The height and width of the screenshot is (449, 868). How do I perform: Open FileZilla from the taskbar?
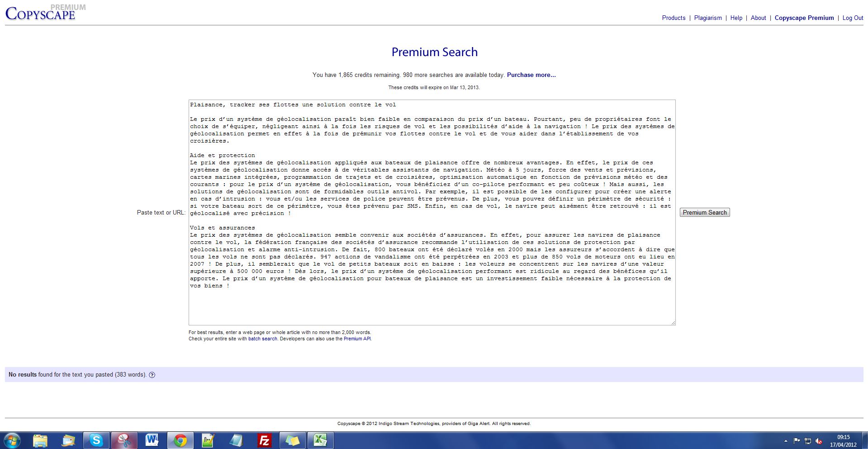point(264,440)
